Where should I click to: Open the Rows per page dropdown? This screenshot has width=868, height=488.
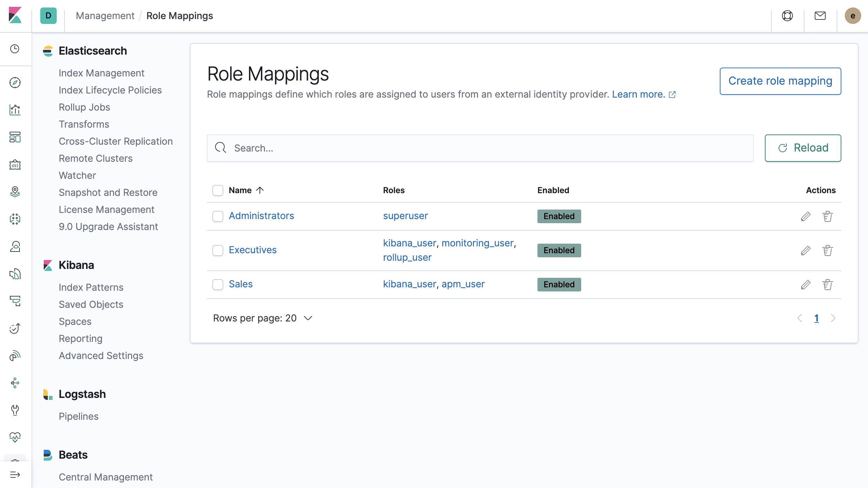coord(263,318)
